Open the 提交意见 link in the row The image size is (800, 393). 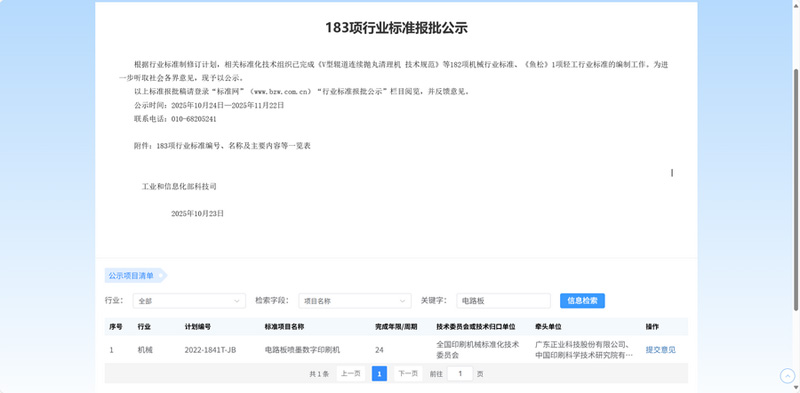(x=660, y=350)
